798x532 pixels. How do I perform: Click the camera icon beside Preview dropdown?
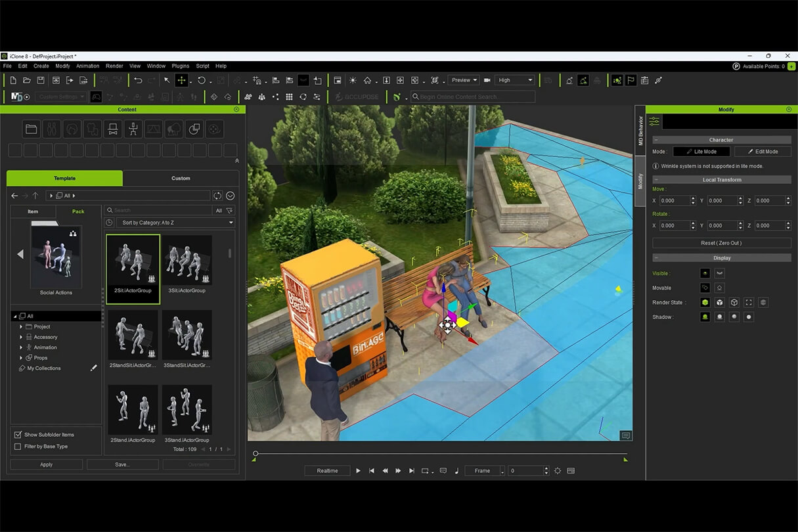tap(487, 80)
